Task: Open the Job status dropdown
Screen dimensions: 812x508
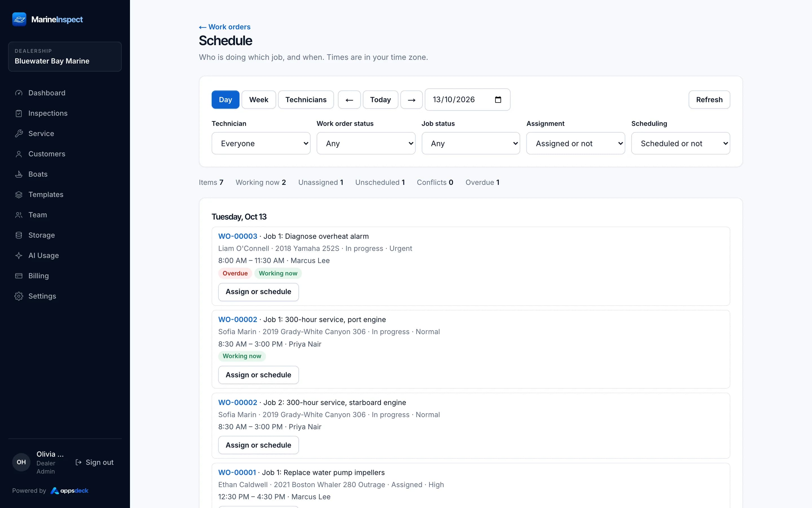Action: coord(471,143)
